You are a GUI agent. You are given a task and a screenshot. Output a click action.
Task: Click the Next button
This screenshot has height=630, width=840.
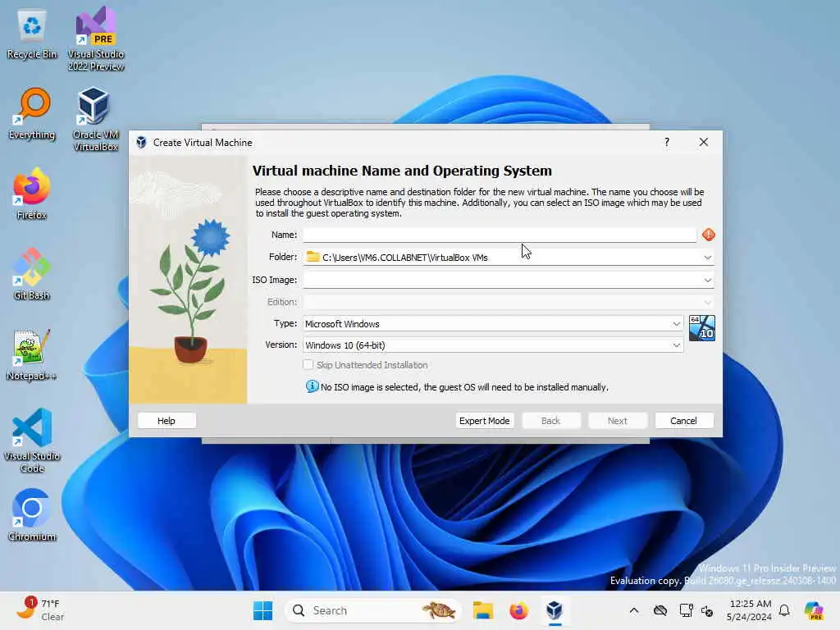[x=617, y=421]
